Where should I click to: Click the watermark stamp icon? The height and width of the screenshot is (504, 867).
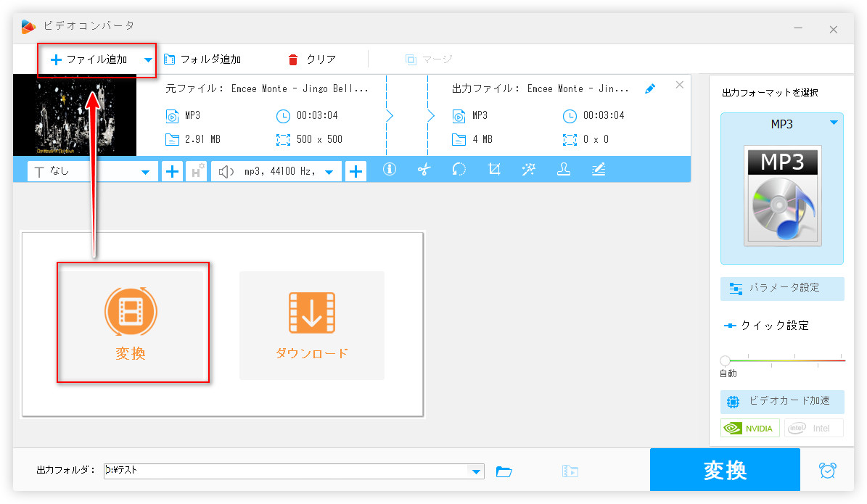tap(563, 170)
